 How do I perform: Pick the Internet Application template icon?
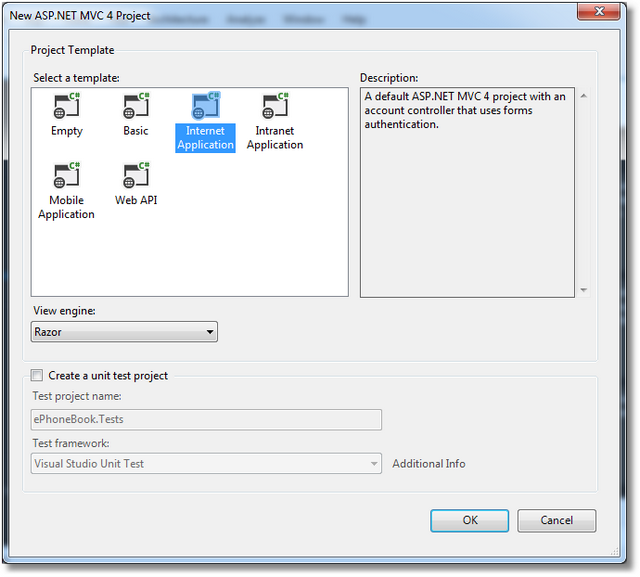(x=206, y=106)
